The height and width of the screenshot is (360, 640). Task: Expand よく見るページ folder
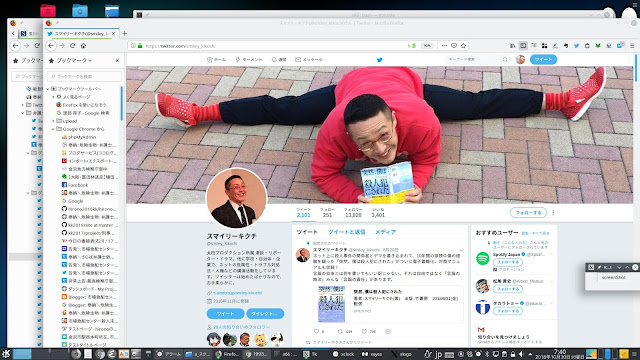pos(53,97)
